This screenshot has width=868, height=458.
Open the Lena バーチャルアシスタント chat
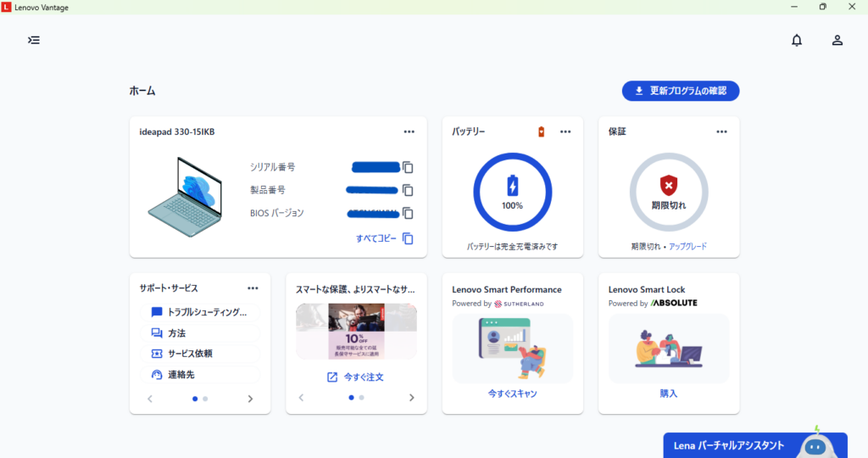(x=755, y=445)
